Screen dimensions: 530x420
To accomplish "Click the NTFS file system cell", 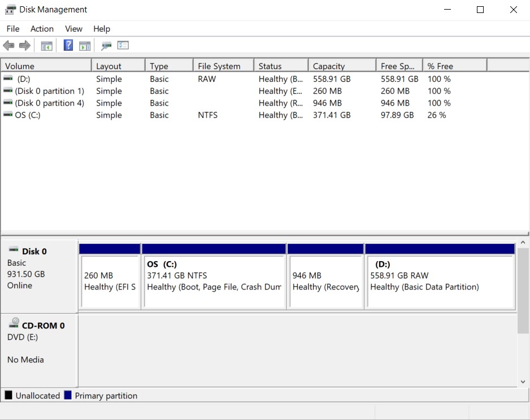I will tap(207, 115).
